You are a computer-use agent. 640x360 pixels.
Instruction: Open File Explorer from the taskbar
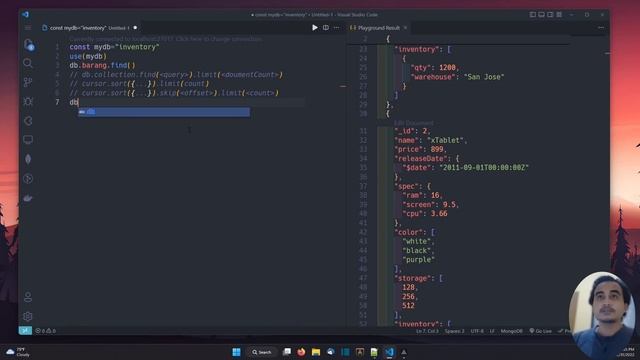coord(316,352)
